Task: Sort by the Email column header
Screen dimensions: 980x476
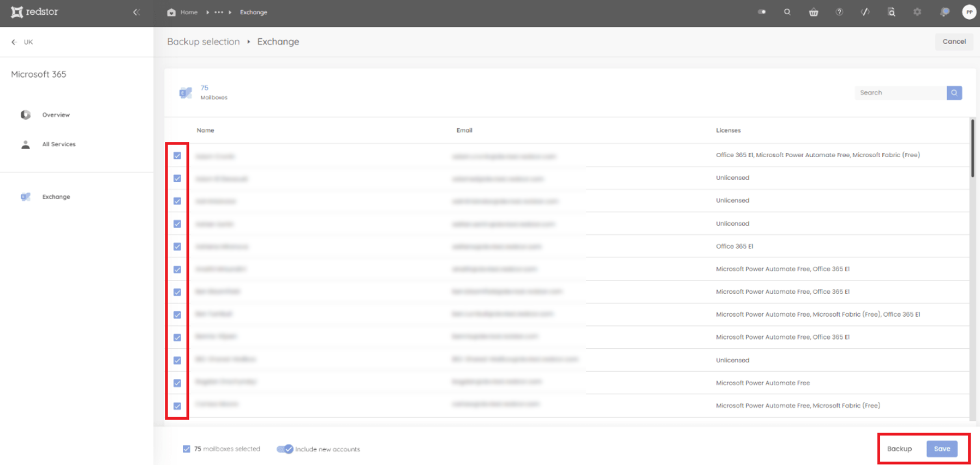Action: [464, 130]
